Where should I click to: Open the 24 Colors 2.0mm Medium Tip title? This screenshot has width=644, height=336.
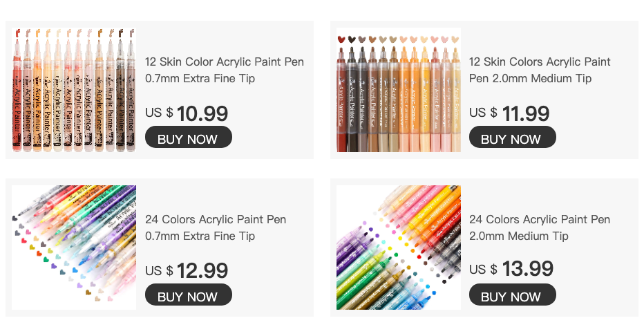coord(540,227)
